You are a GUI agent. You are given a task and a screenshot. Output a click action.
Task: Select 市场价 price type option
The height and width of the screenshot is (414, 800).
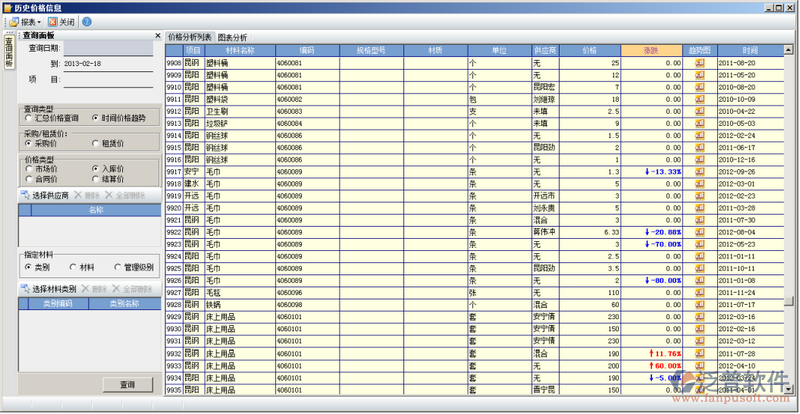[x=29, y=169]
